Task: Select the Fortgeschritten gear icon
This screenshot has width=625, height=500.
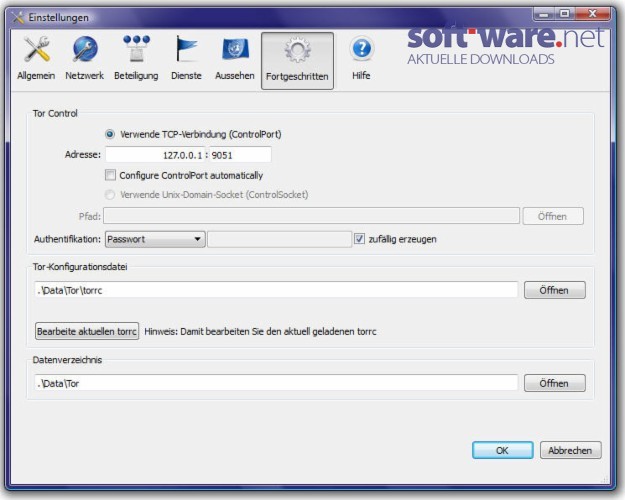Action: (x=297, y=50)
